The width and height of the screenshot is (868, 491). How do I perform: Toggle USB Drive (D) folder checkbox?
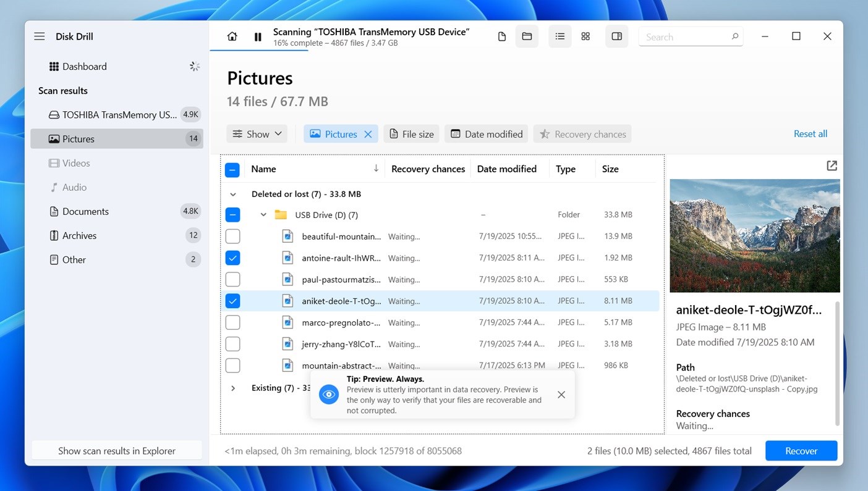click(x=232, y=215)
